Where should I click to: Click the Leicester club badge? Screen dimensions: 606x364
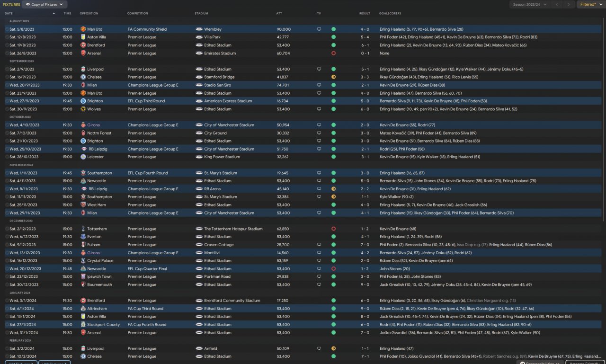point(83,157)
